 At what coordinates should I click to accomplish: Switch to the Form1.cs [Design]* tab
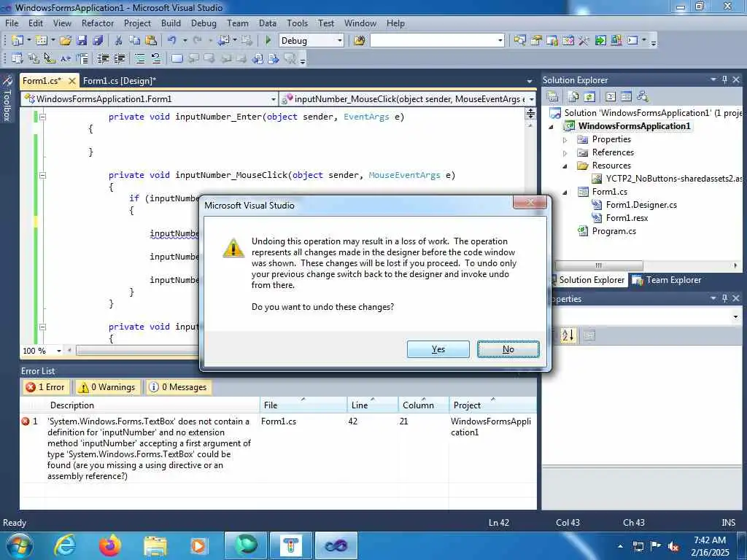click(120, 80)
